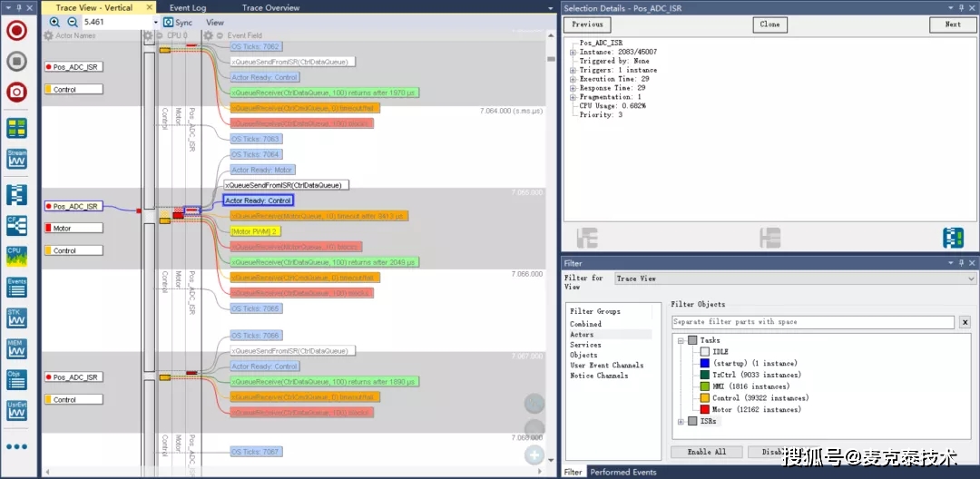Select the [Motor PWM] 2 event label
This screenshot has width=980, height=479.
coord(256,231)
